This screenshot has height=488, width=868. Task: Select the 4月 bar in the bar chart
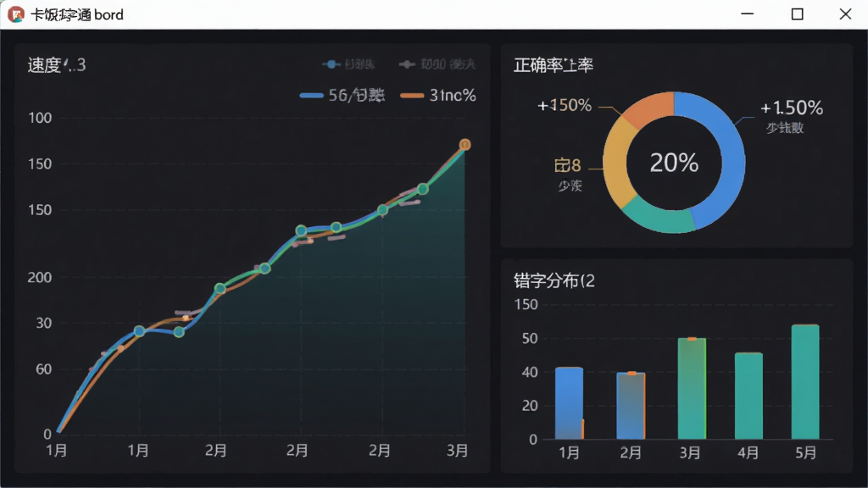coord(748,396)
